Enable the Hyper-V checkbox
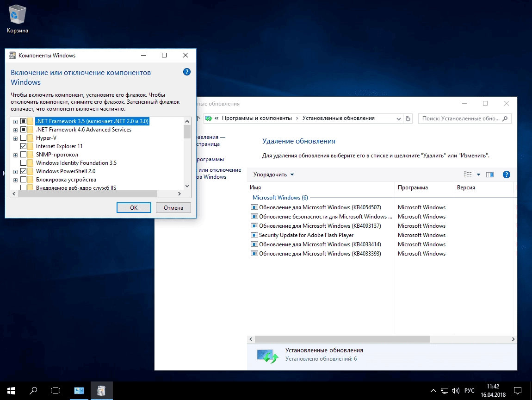532x400 pixels. [24, 138]
